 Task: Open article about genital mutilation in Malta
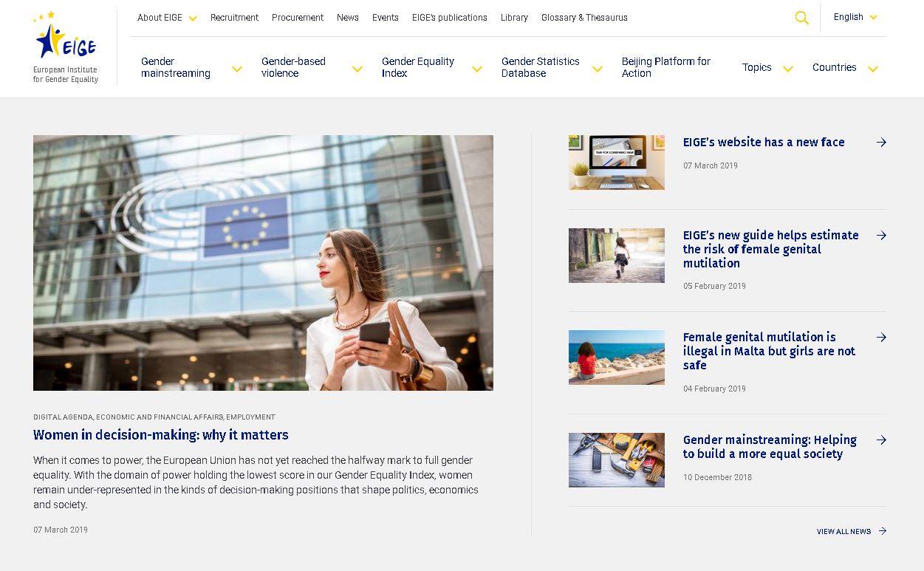tap(769, 351)
